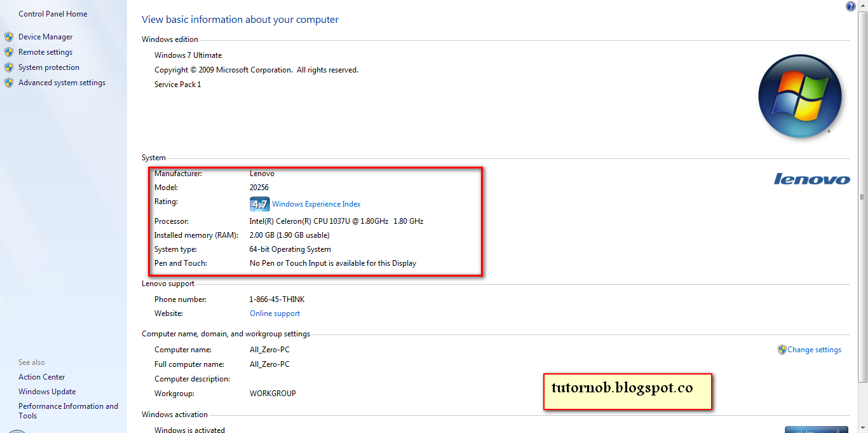Click the Advanced system settings shield icon

pyautogui.click(x=9, y=83)
